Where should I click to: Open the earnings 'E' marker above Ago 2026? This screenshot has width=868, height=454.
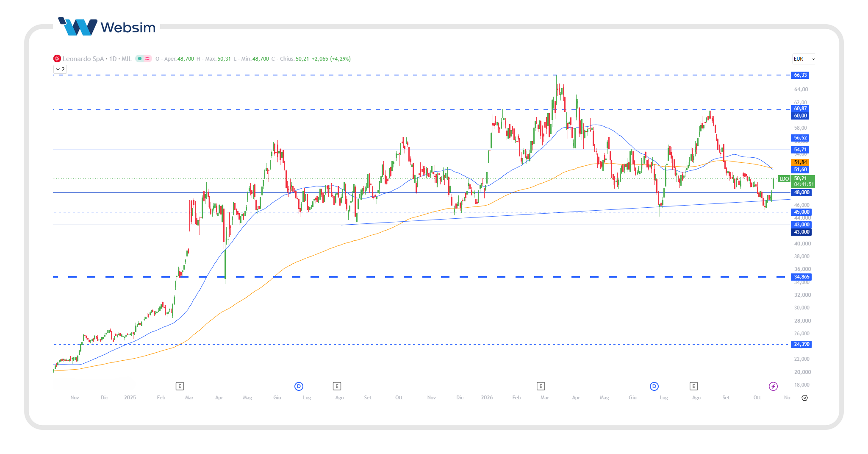pyautogui.click(x=693, y=386)
